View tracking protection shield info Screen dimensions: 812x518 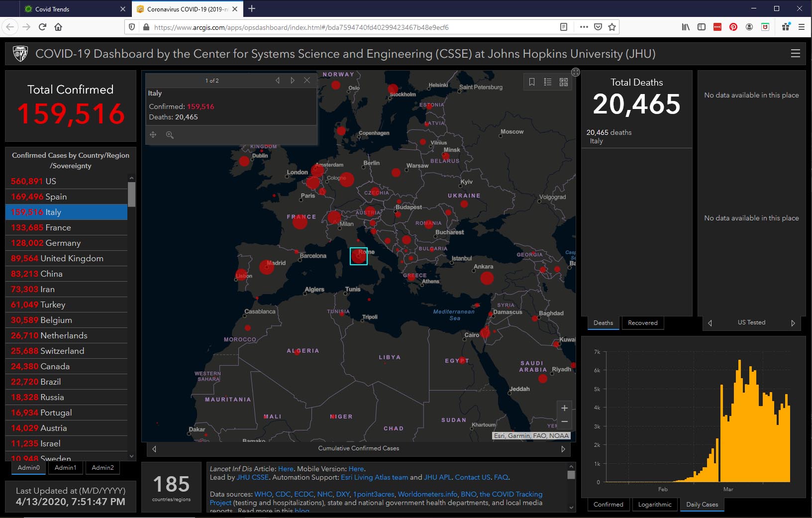[x=132, y=27]
